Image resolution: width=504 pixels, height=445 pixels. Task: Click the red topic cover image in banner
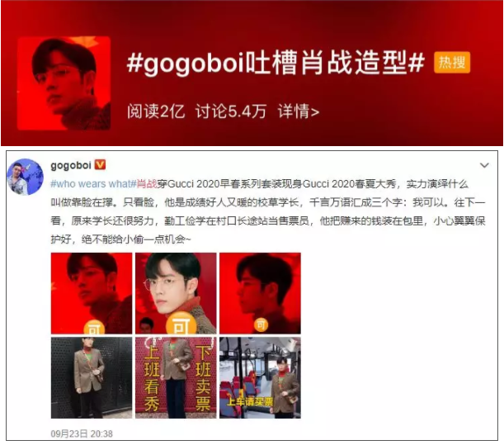(64, 83)
